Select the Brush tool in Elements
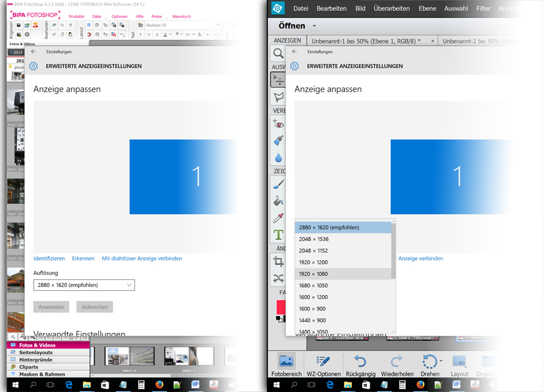Image resolution: width=543 pixels, height=392 pixels. [278, 184]
